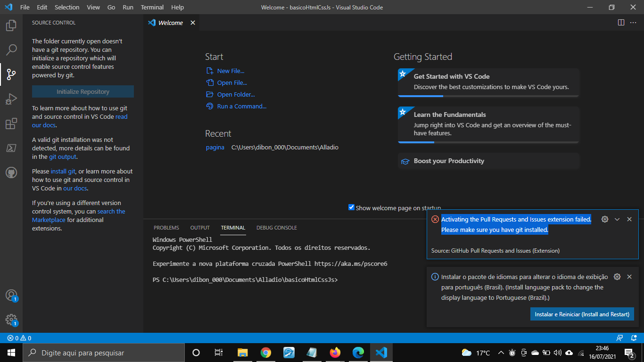Follow the install git link
644x362 pixels.
(63, 171)
